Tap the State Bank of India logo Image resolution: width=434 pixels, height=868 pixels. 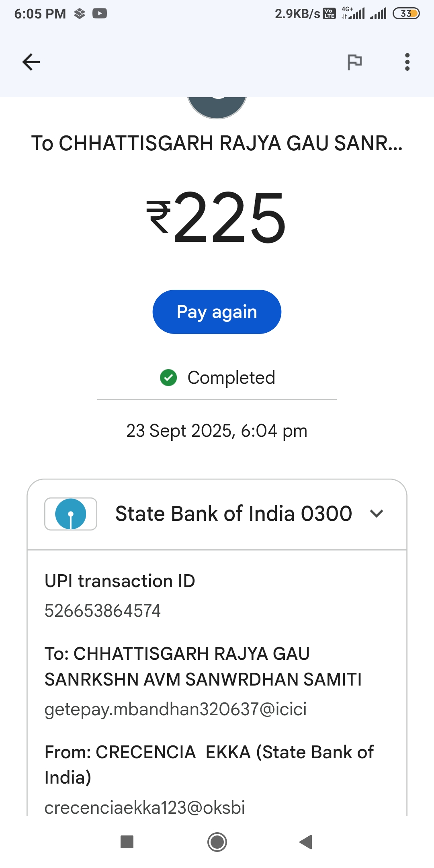coord(71,514)
